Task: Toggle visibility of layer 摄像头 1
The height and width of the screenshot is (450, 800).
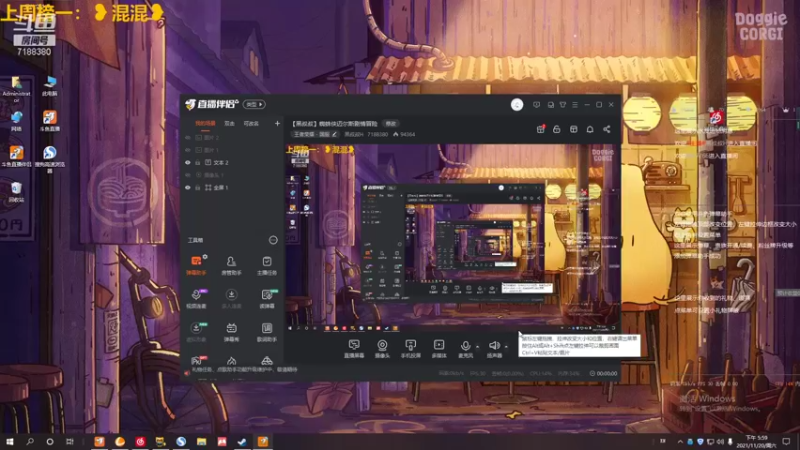Action: click(x=188, y=175)
